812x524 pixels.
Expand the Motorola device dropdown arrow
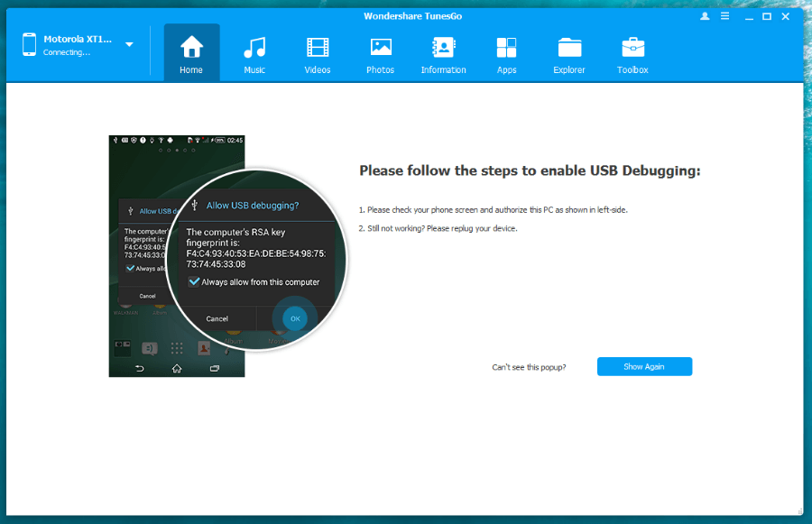(129, 44)
